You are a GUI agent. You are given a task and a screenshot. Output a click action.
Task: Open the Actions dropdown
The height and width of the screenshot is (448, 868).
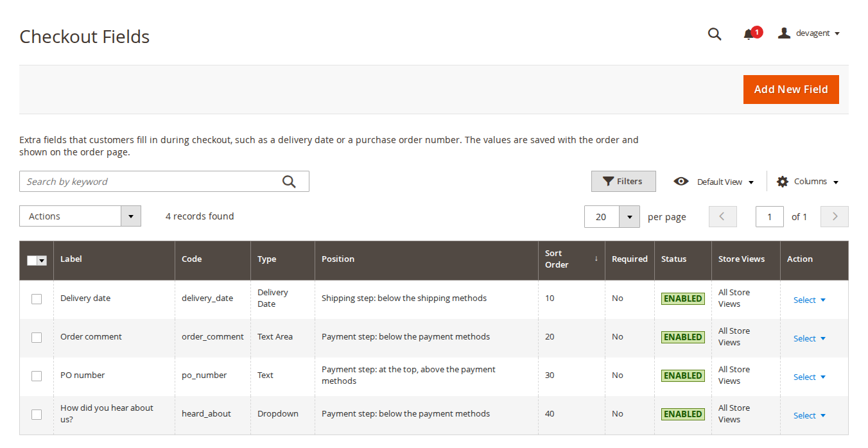(x=80, y=216)
